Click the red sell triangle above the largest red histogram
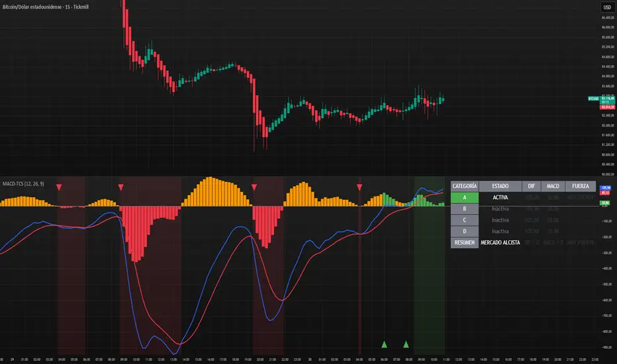 point(120,187)
